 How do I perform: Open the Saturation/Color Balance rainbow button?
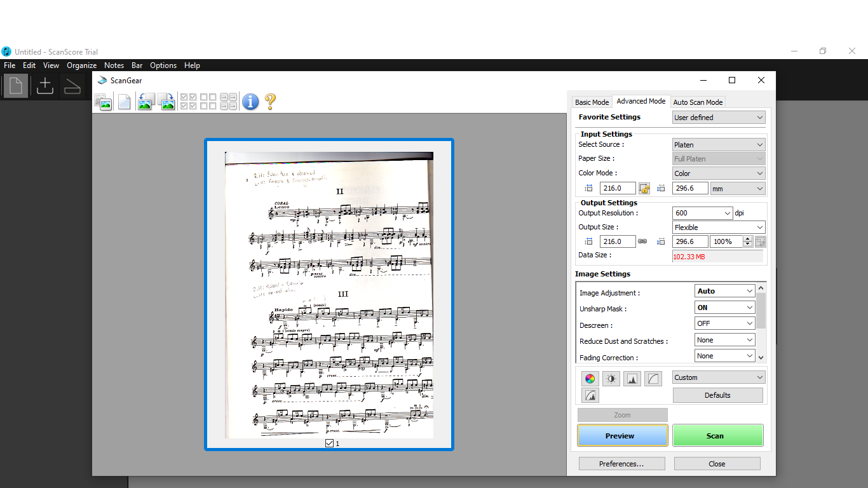tap(590, 379)
